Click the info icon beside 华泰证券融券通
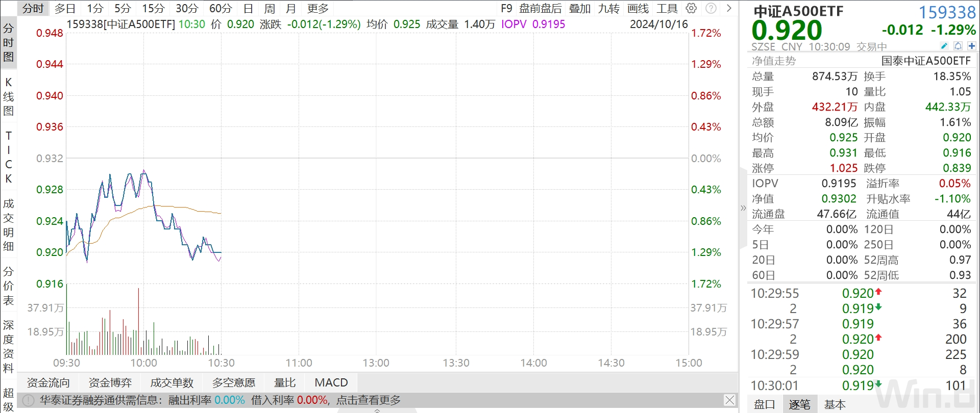Image resolution: width=980 pixels, height=413 pixels. click(28, 400)
